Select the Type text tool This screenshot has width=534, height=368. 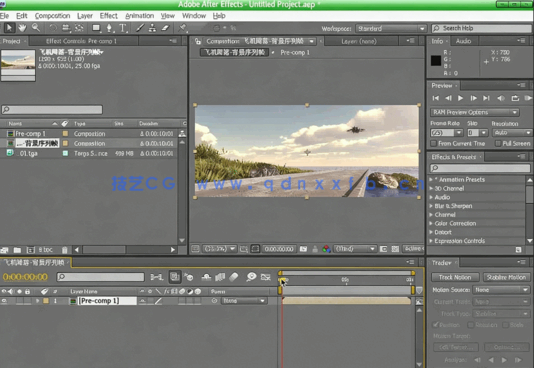(x=123, y=28)
